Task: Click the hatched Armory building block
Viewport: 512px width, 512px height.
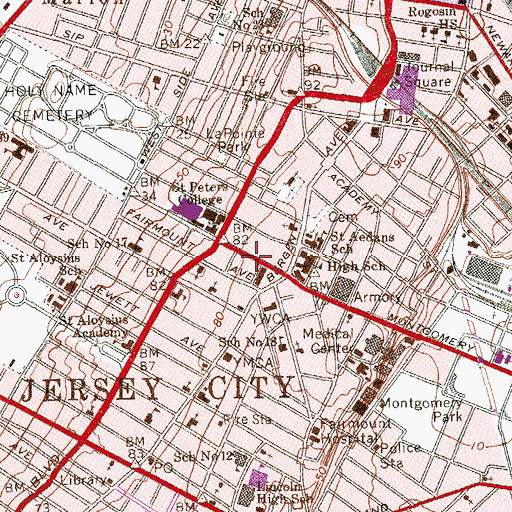Action: tap(342, 289)
